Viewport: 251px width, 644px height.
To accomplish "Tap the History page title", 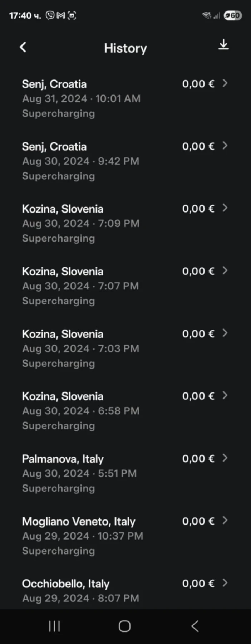I will tap(126, 48).
